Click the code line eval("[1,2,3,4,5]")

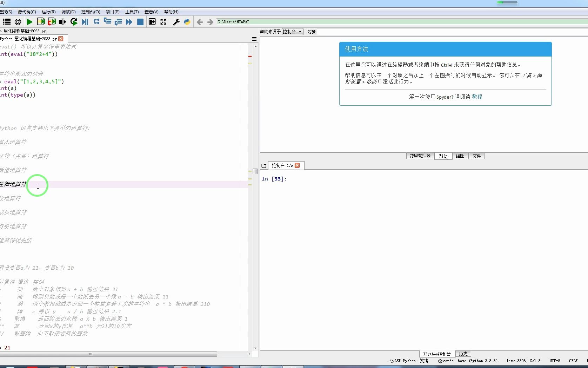[32, 81]
